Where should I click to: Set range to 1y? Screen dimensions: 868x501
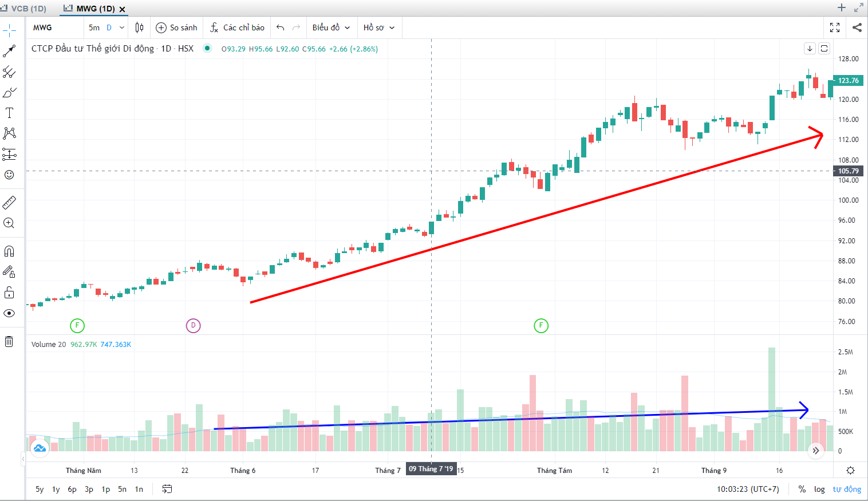click(56, 489)
